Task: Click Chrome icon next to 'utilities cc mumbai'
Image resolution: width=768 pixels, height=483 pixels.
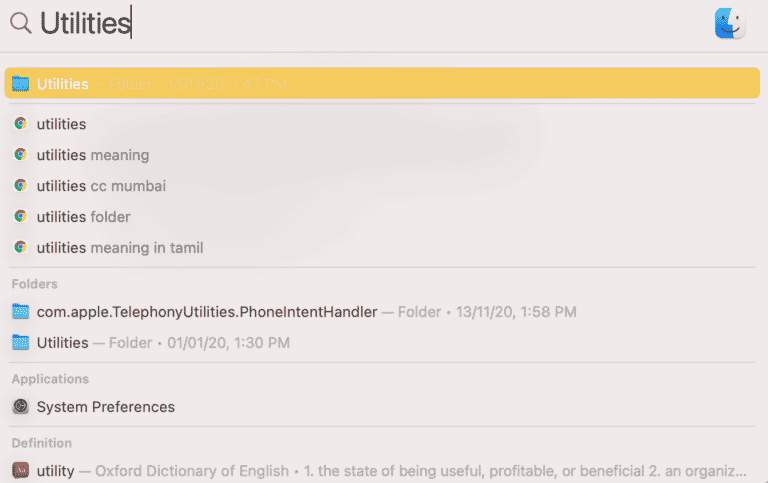Action: (x=21, y=186)
